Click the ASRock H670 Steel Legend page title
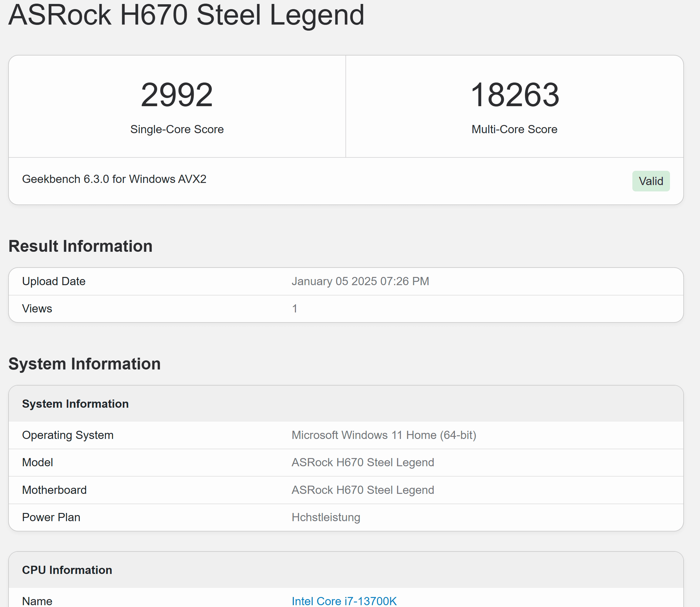The image size is (700, 607). tap(186, 15)
